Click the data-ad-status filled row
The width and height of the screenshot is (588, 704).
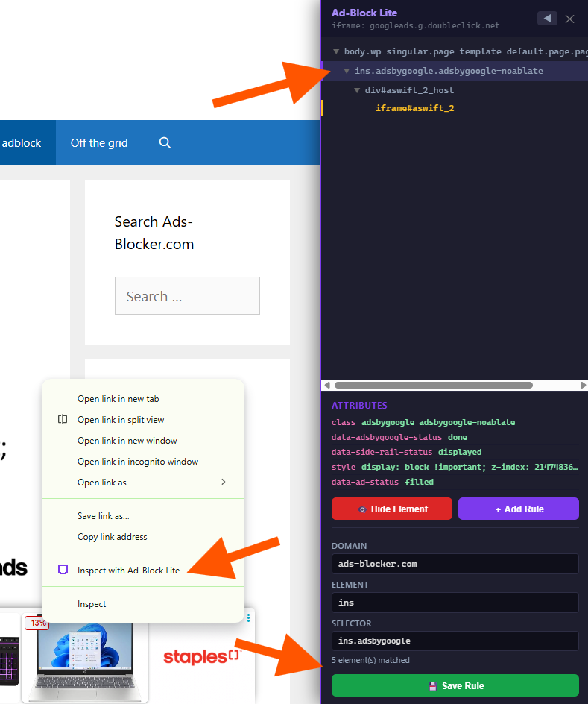pyautogui.click(x=455, y=482)
